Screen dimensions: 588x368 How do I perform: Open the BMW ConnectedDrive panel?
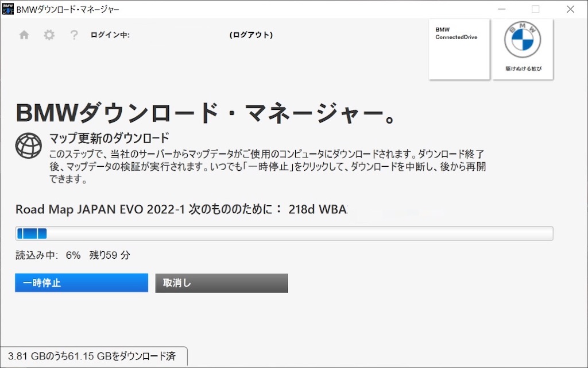click(458, 49)
